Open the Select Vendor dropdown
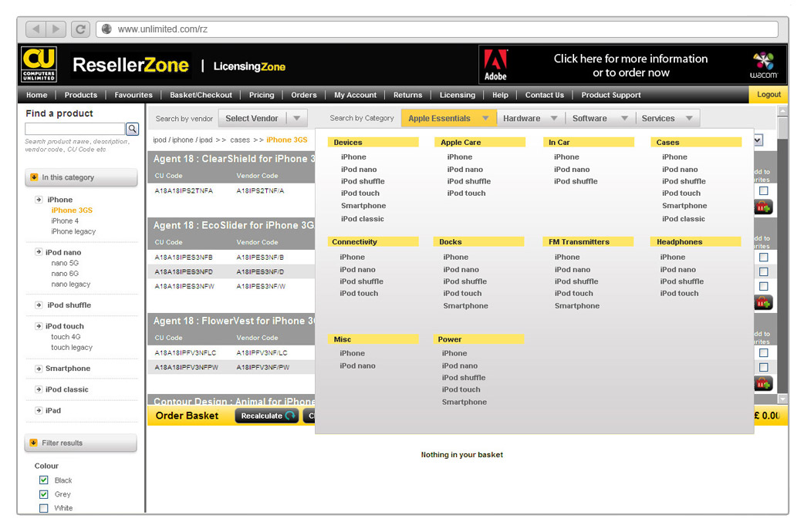804x532 pixels. click(263, 119)
